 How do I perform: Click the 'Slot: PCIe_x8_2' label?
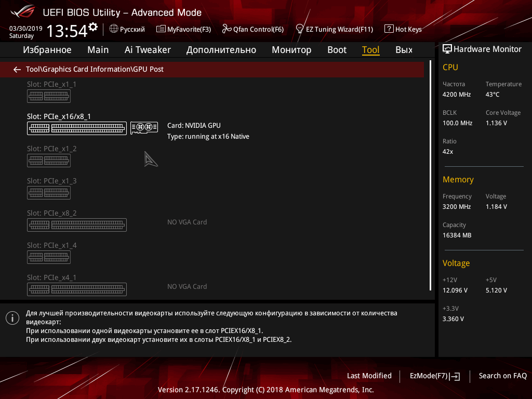(x=52, y=214)
